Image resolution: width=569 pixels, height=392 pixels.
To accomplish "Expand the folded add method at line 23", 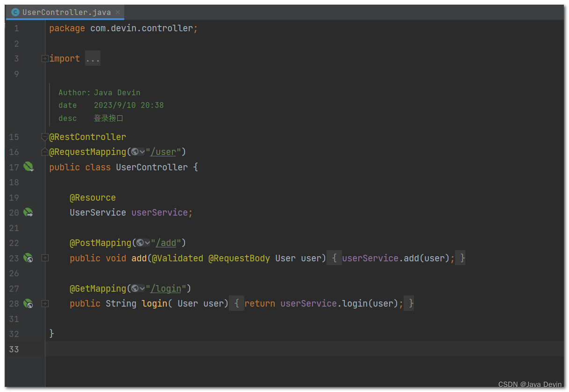I will [45, 258].
